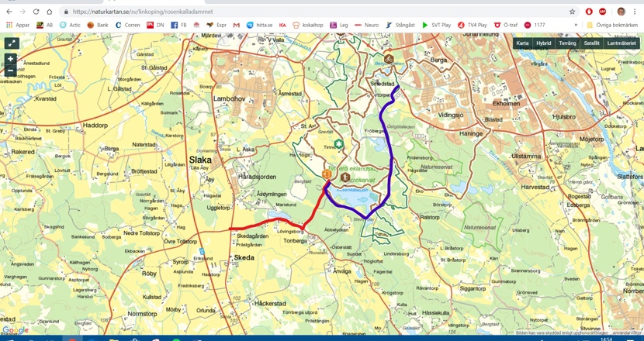Zoom in with the plus button

tap(11, 59)
